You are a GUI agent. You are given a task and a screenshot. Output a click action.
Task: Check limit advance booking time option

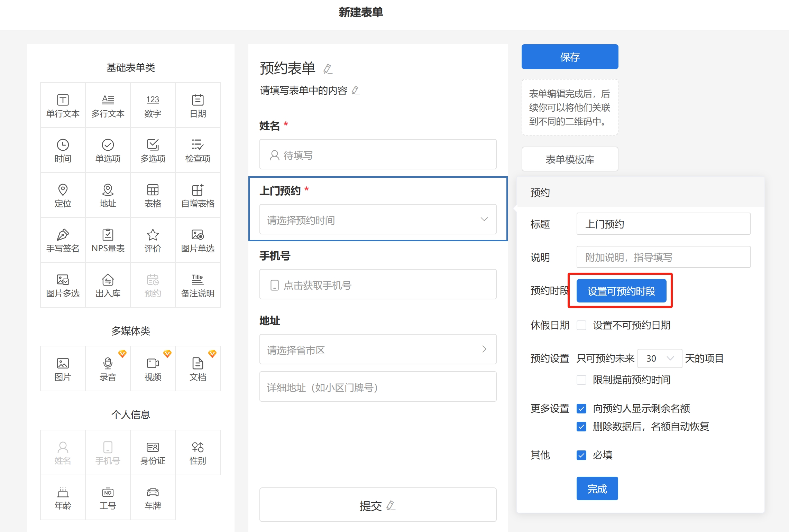point(581,380)
